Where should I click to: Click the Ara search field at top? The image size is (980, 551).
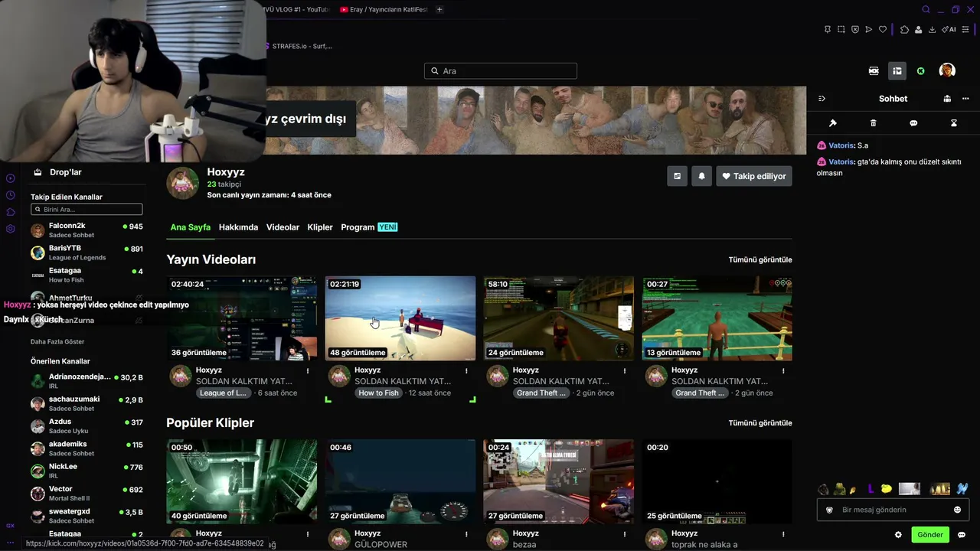tap(501, 71)
